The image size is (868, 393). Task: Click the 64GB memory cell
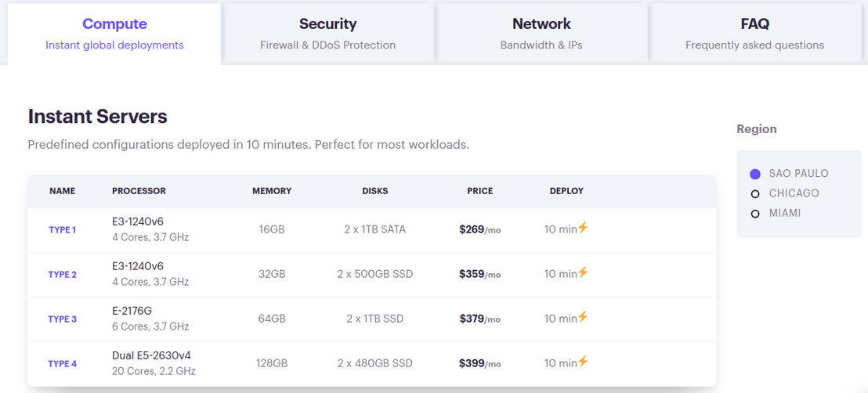click(272, 319)
